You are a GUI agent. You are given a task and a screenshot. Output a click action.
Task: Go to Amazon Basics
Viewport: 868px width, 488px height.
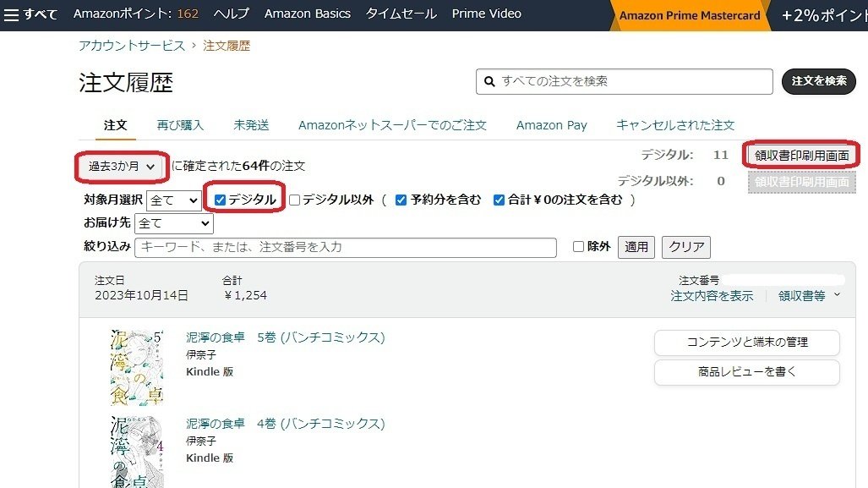tap(308, 14)
